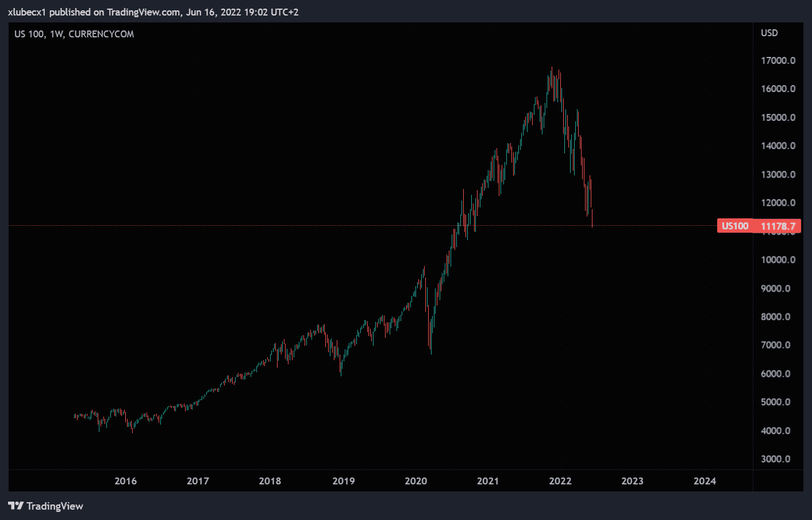Select the 2016 label on time axis
812x520 pixels.
tap(125, 481)
